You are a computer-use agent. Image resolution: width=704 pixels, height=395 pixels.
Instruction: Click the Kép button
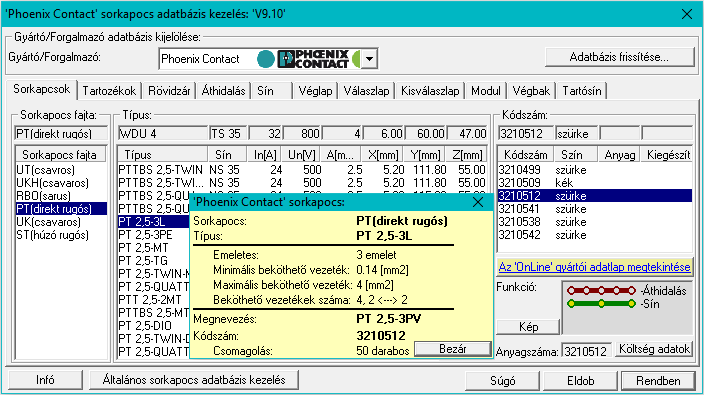(x=528, y=327)
